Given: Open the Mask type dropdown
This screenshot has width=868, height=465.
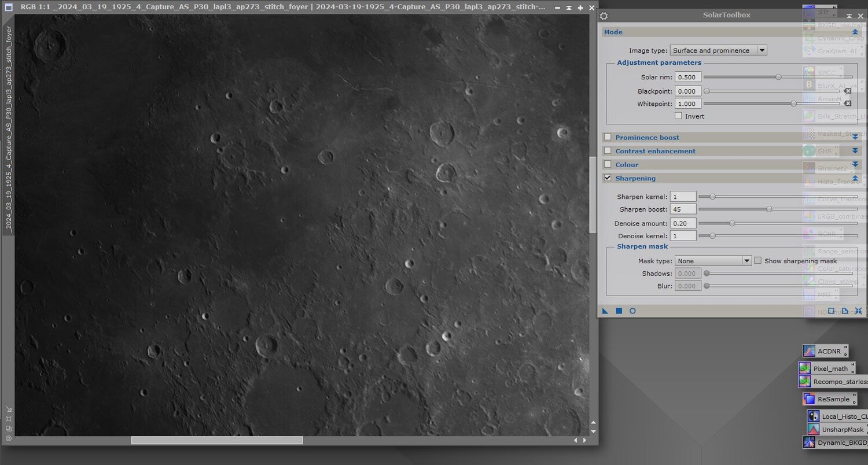Looking at the screenshot, I should point(713,261).
